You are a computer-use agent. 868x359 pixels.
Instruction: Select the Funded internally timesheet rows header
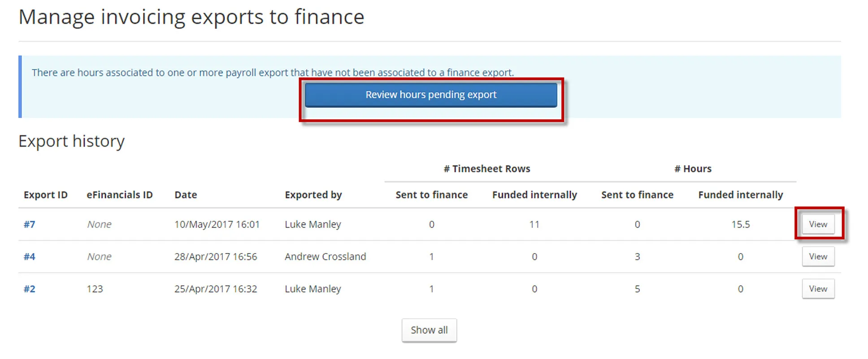pyautogui.click(x=534, y=195)
